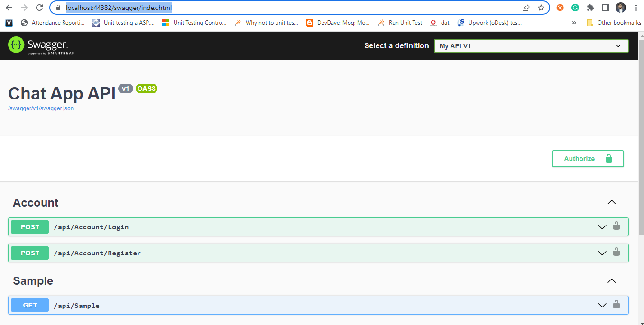The image size is (644, 325).
Task: Open the /swagger/v1/swagger.json link
Action: coord(41,108)
